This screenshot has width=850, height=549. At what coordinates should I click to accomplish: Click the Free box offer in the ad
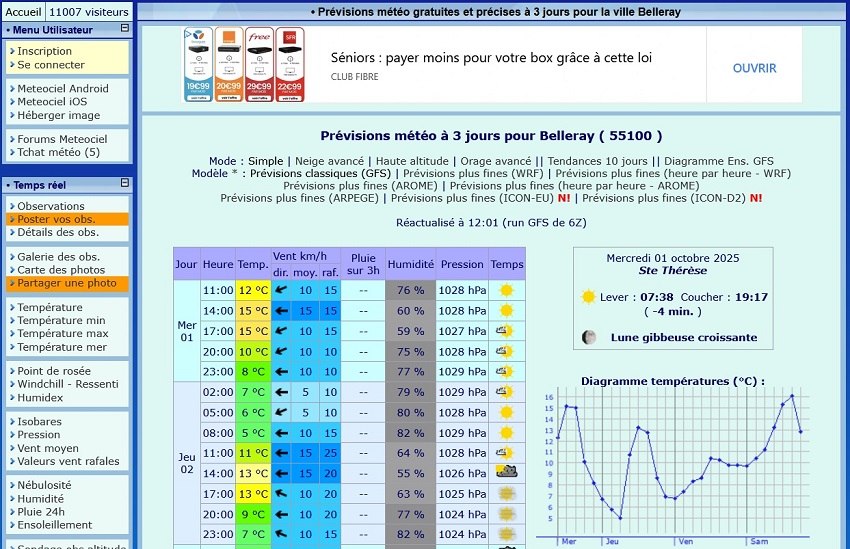259,64
